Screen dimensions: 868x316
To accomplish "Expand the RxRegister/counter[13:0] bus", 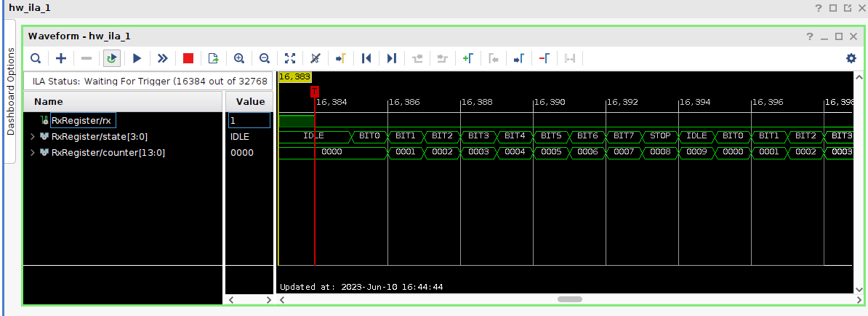I will (33, 152).
